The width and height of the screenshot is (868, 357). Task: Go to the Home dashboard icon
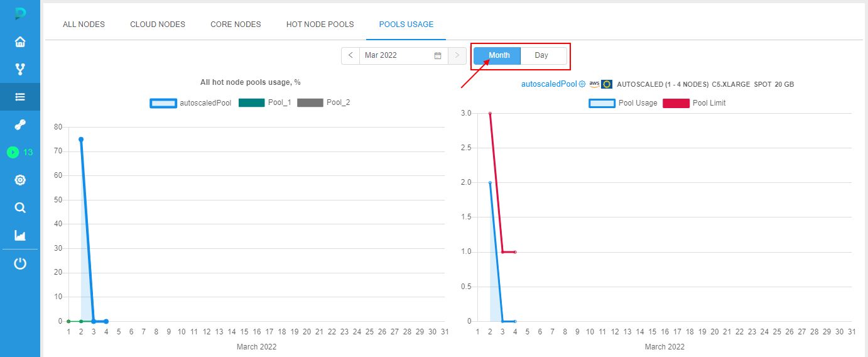(20, 42)
